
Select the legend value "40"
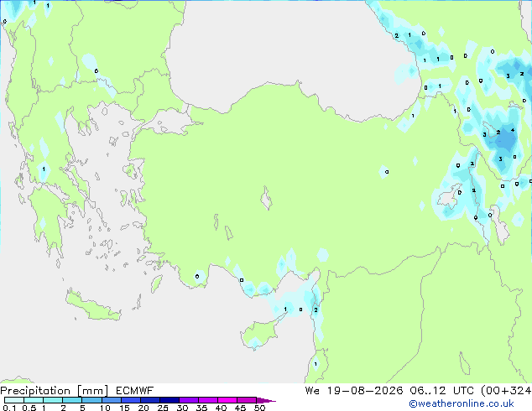pos(221,408)
